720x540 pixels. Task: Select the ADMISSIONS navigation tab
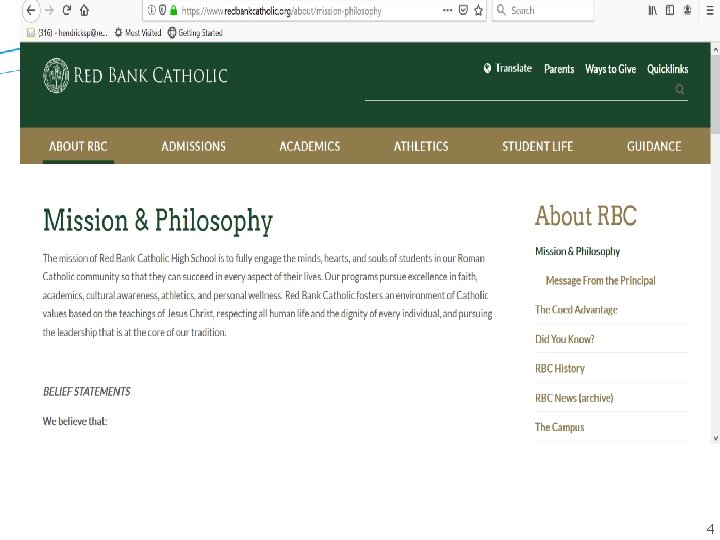click(193, 146)
